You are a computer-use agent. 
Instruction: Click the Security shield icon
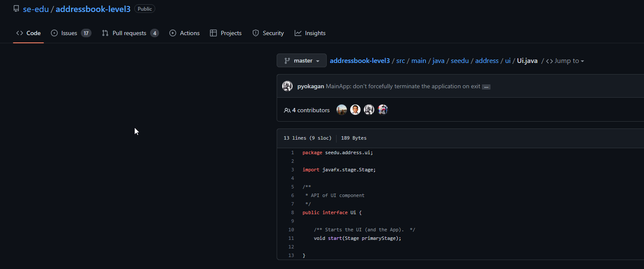tap(256, 33)
